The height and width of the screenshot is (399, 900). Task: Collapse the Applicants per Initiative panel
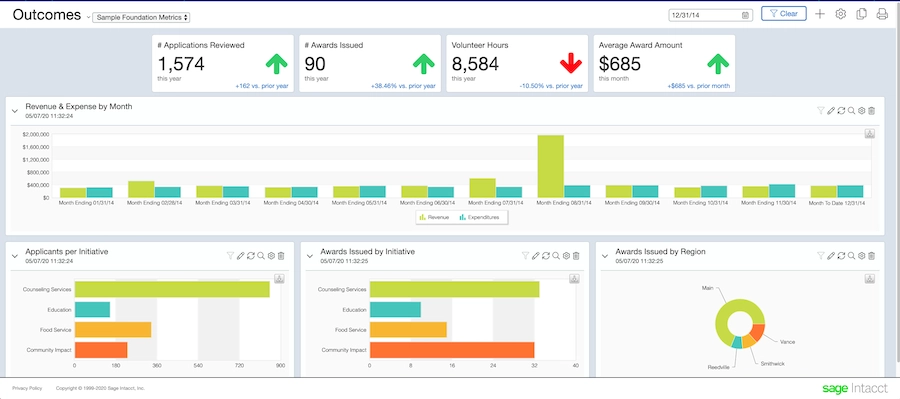tap(15, 256)
